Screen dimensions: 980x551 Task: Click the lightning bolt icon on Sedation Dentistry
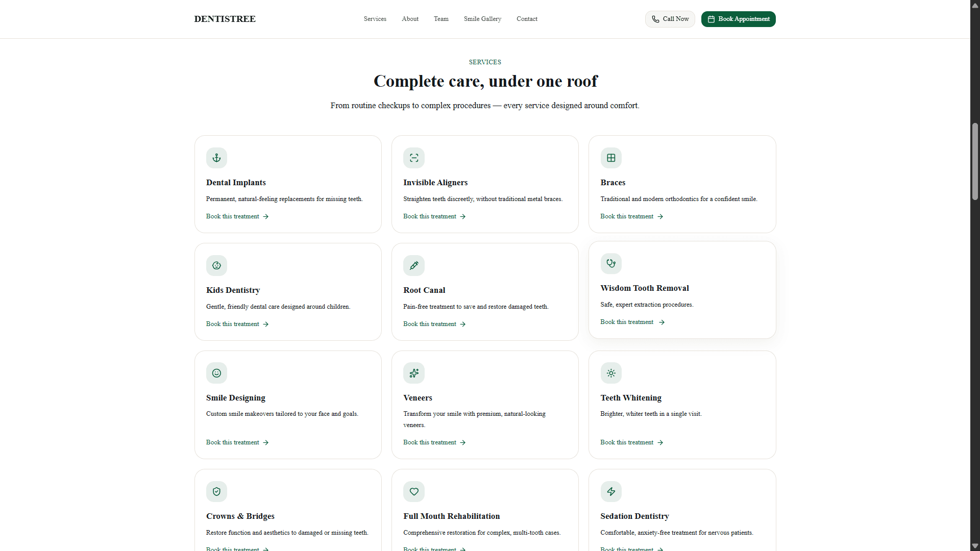pos(611,491)
